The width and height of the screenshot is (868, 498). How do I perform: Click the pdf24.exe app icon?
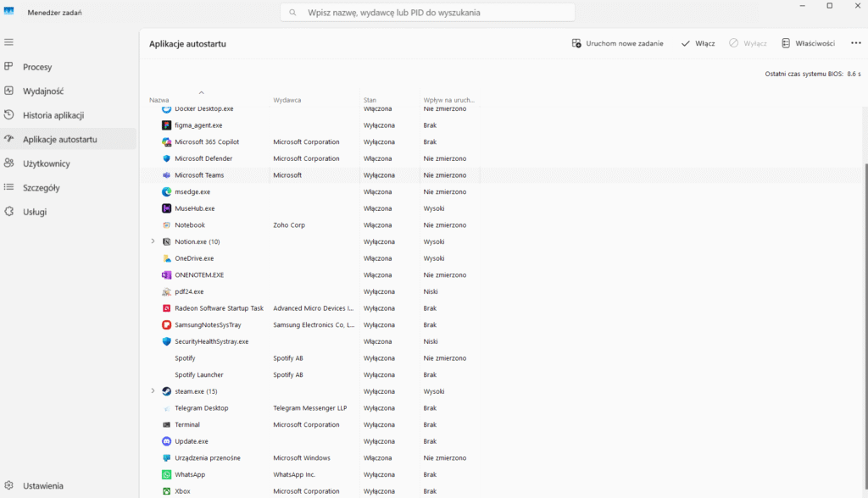[167, 291]
